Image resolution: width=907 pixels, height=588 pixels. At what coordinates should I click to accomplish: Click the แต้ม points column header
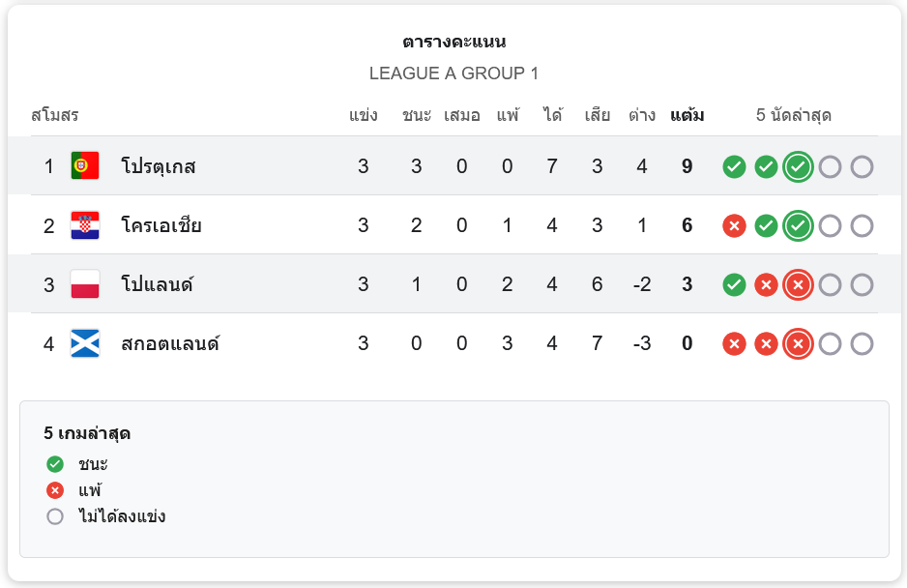[x=687, y=116]
